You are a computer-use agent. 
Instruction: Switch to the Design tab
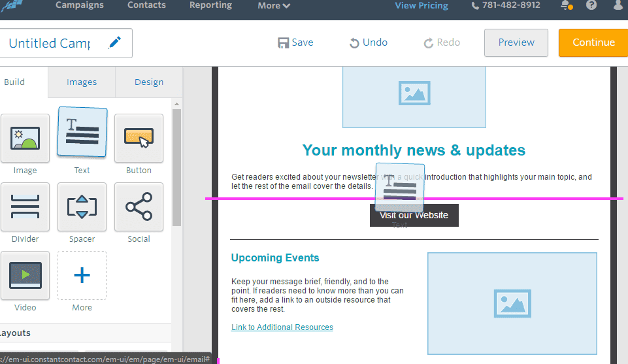tap(149, 82)
